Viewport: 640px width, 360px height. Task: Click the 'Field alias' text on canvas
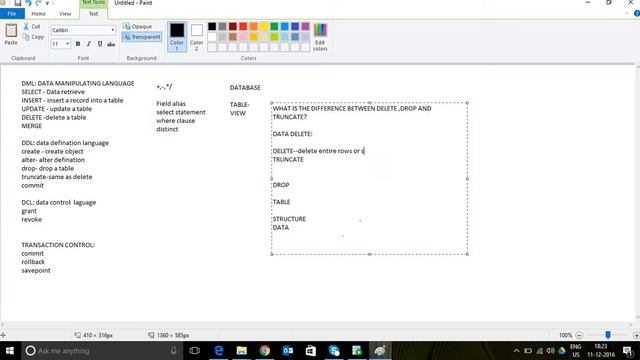171,104
